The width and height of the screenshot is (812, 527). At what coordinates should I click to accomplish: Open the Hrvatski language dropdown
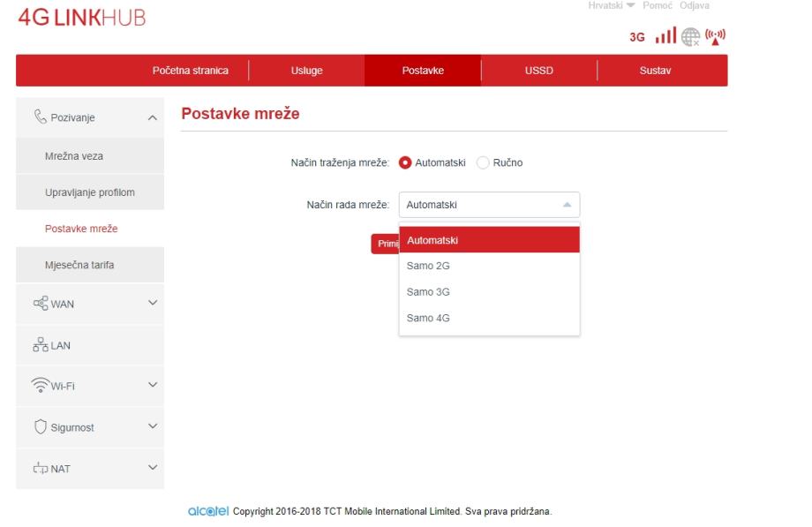[x=611, y=5]
